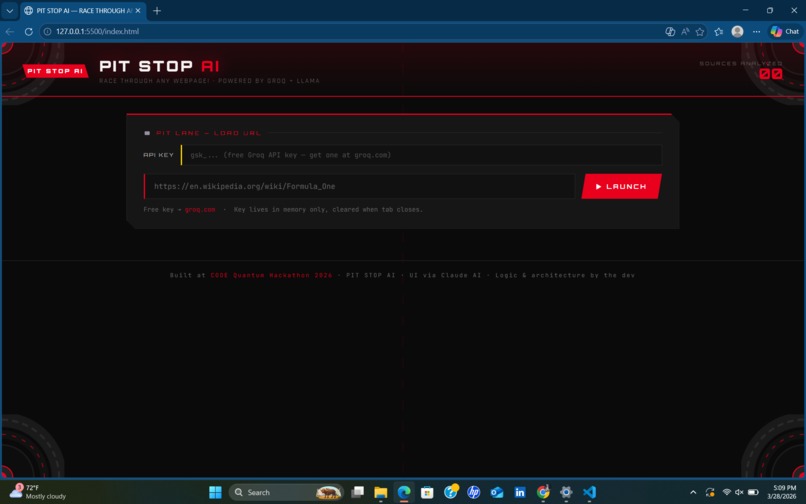Open Wi-Fi network tray icon

pyautogui.click(x=726, y=492)
